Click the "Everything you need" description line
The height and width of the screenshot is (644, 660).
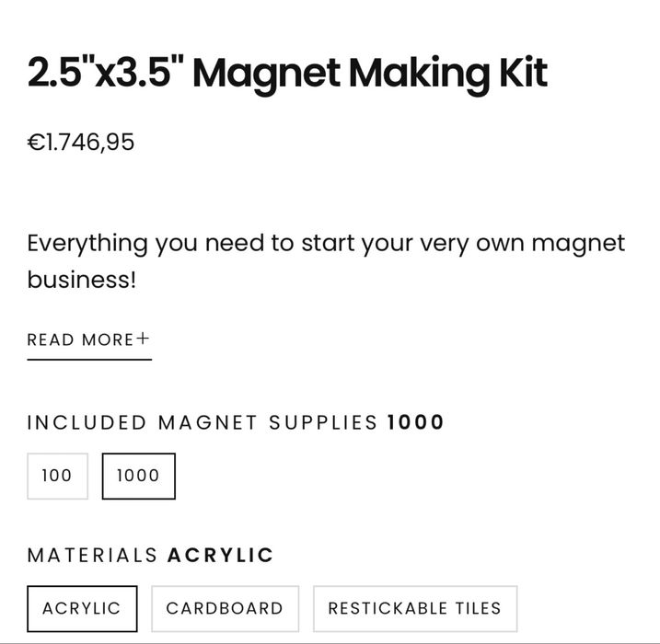click(326, 244)
